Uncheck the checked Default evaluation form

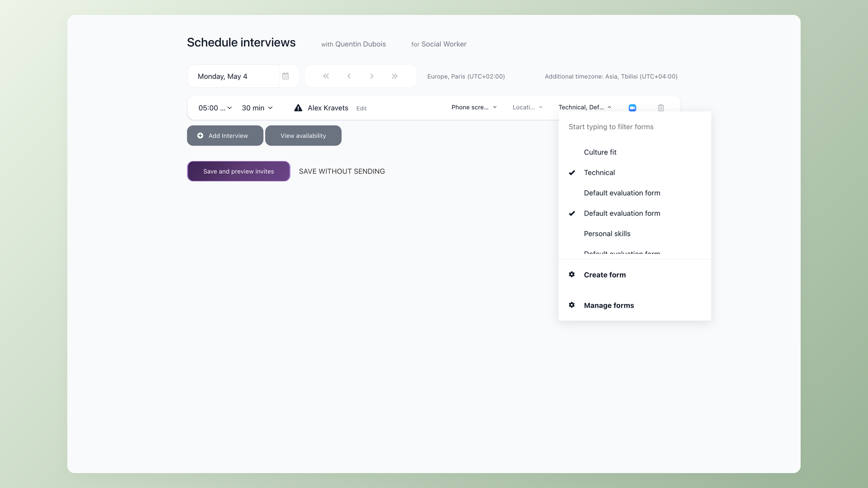point(635,213)
